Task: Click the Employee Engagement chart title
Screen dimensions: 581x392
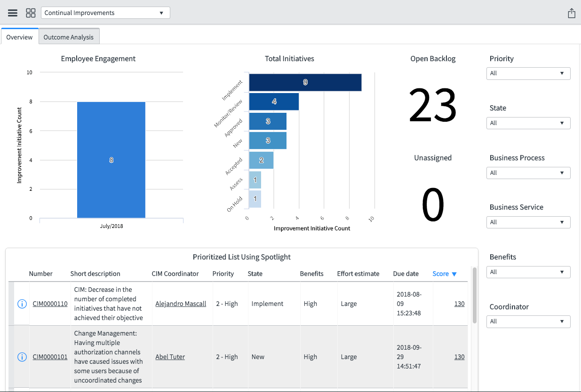Action: [x=98, y=59]
